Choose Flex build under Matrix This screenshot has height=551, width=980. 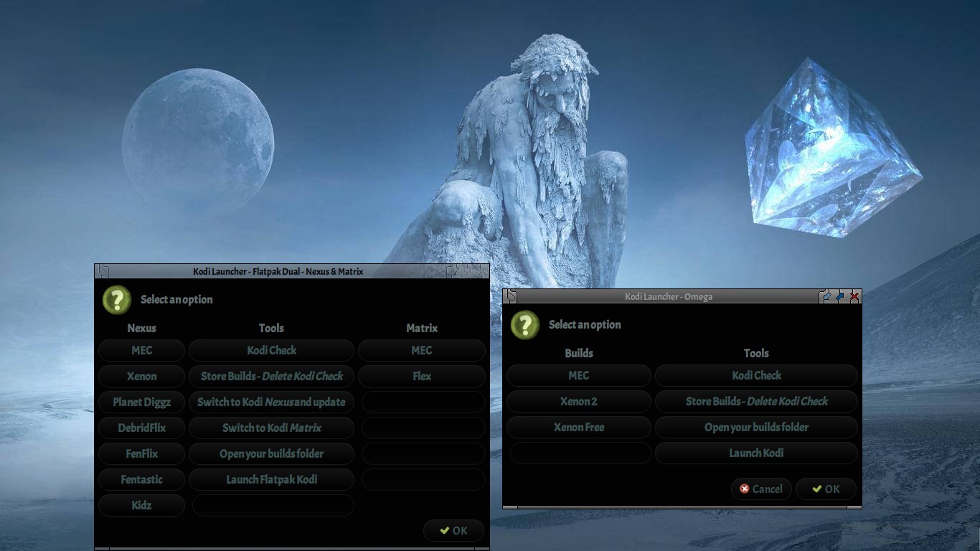click(x=422, y=376)
